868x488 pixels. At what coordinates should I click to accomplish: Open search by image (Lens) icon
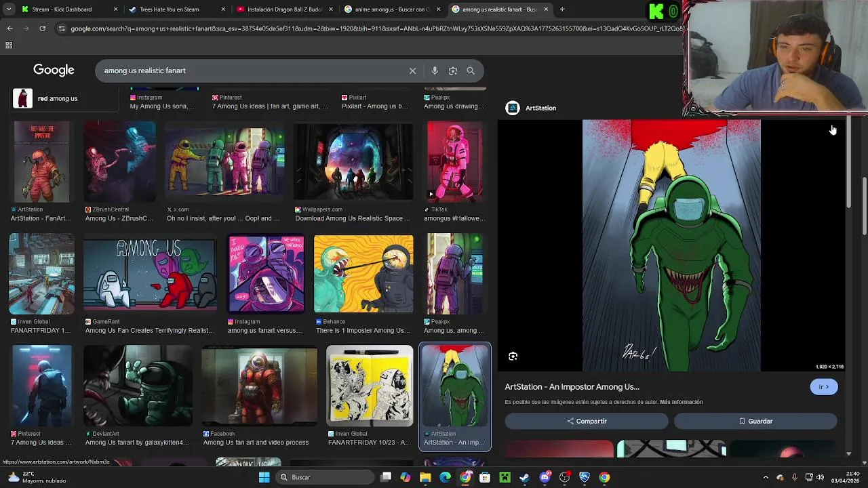coord(453,70)
